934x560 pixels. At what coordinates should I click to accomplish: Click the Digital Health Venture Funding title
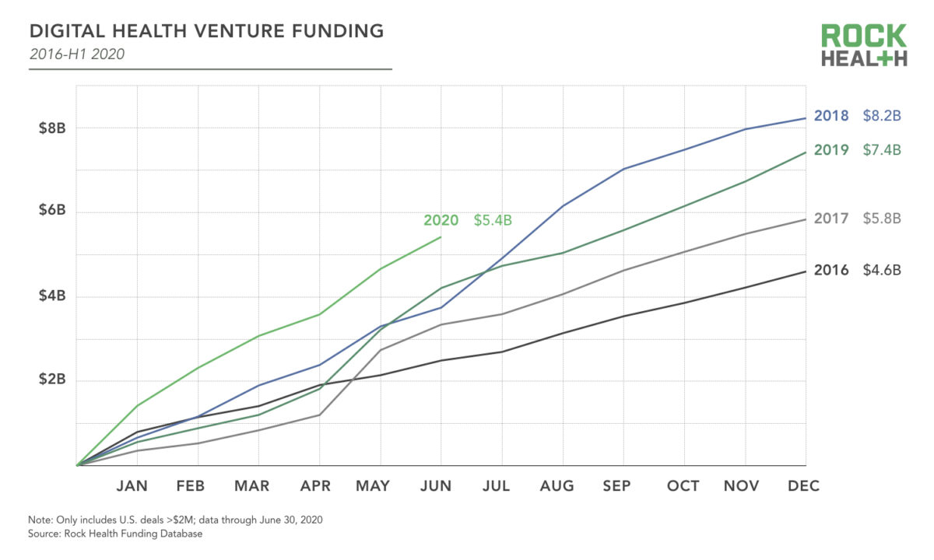point(206,32)
